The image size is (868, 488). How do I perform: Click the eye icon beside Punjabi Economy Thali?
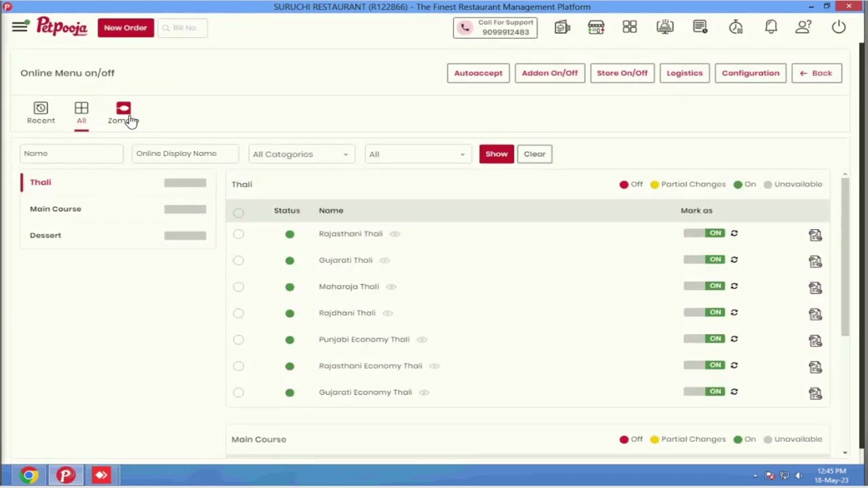[422, 340]
